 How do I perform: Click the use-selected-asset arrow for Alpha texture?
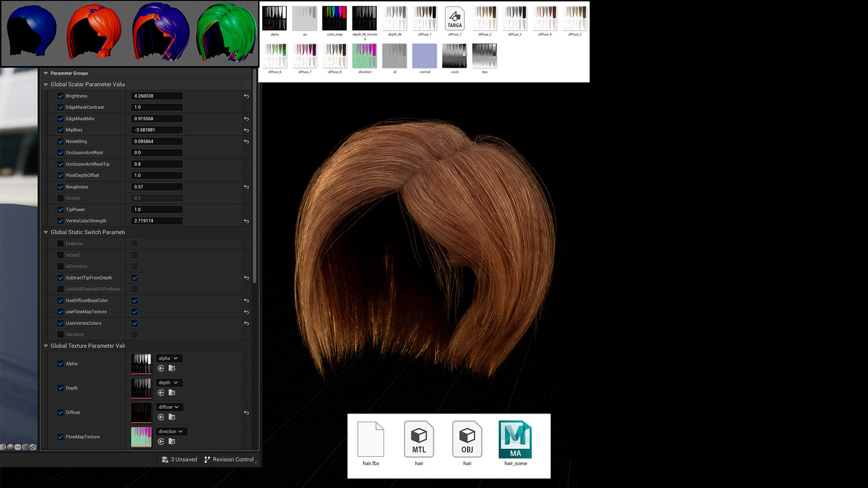pos(161,368)
